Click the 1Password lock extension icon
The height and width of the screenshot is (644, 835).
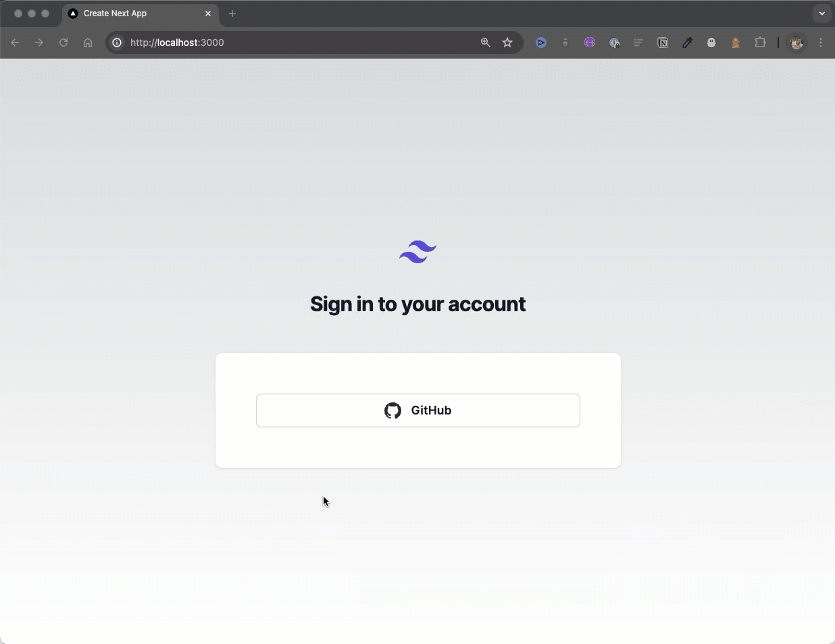click(x=614, y=43)
